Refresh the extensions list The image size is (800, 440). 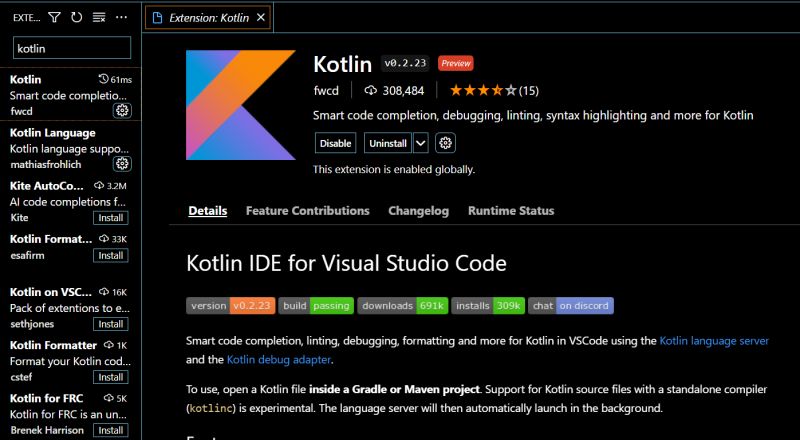pyautogui.click(x=77, y=18)
